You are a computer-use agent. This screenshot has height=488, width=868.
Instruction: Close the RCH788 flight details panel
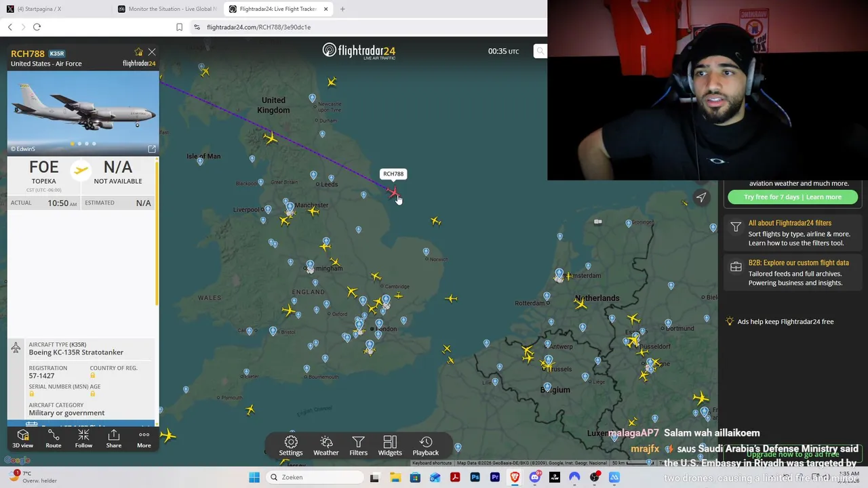[x=152, y=52]
